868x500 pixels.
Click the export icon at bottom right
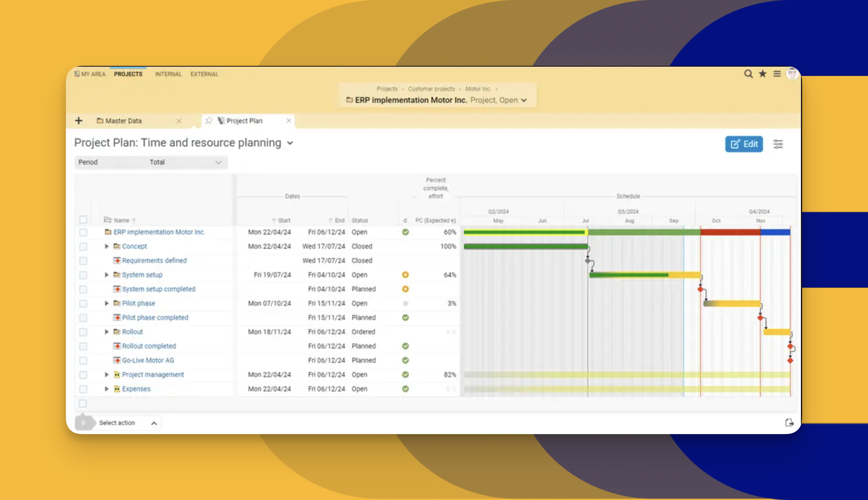click(x=789, y=422)
